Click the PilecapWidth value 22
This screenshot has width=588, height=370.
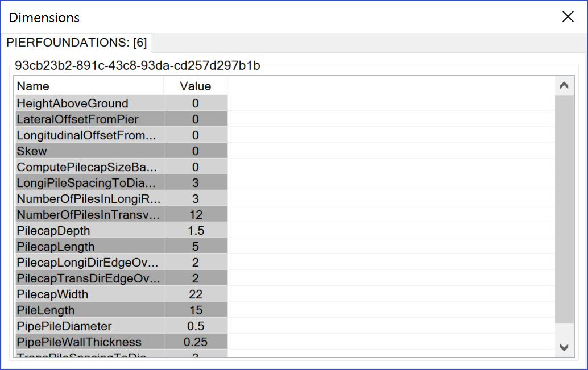pyautogui.click(x=196, y=294)
